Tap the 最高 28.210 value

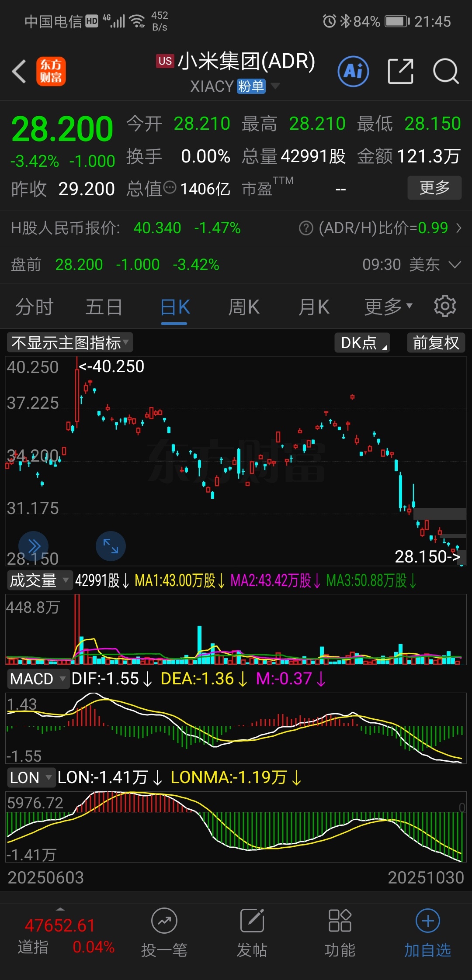317,124
